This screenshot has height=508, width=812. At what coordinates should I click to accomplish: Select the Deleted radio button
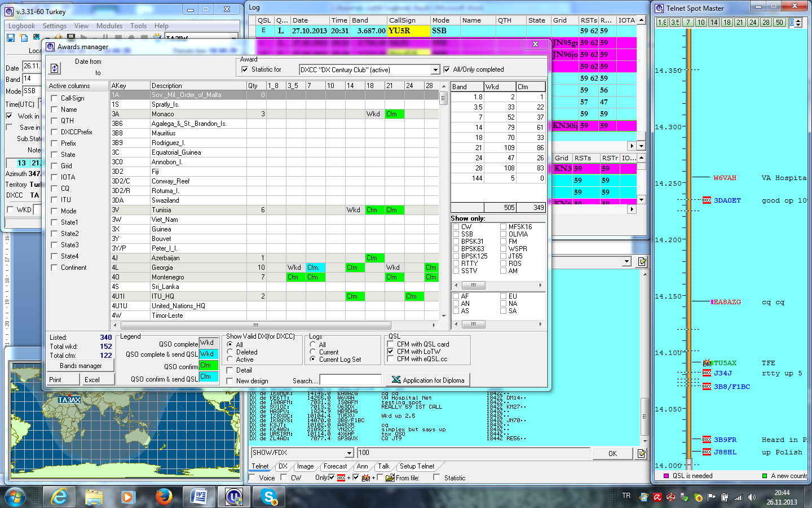230,352
